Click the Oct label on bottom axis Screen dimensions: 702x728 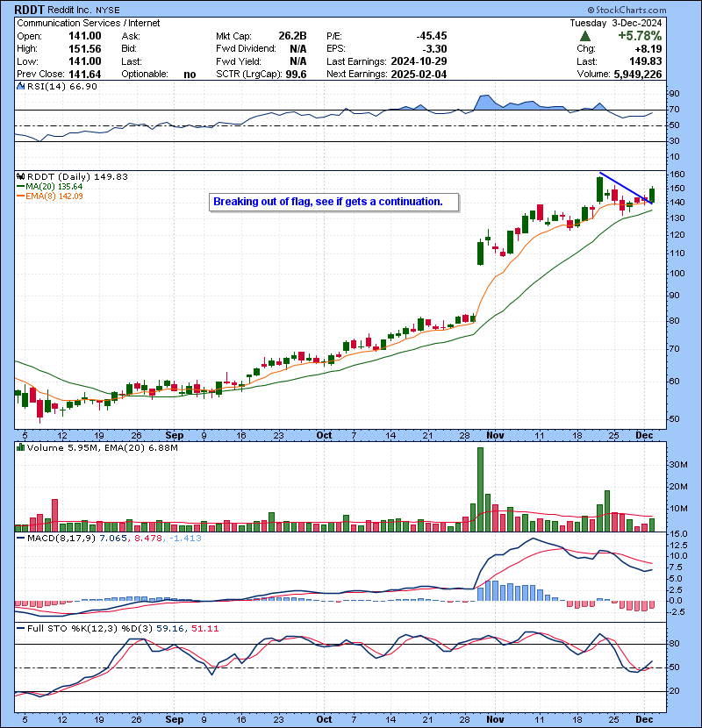[x=324, y=719]
